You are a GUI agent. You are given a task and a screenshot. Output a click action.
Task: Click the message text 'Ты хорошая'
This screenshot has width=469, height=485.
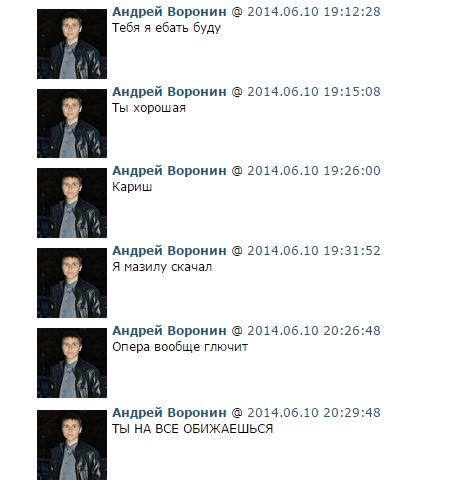pyautogui.click(x=149, y=108)
